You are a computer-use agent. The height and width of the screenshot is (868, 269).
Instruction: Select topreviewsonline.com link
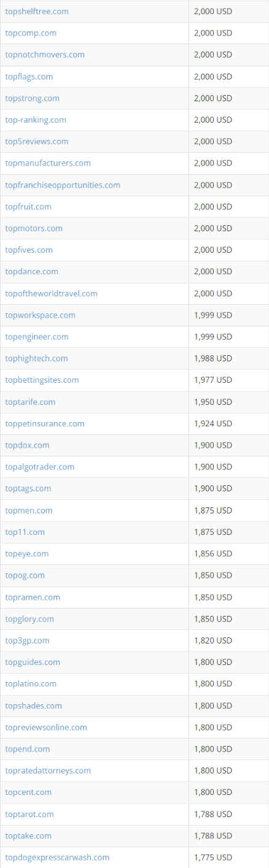46,727
